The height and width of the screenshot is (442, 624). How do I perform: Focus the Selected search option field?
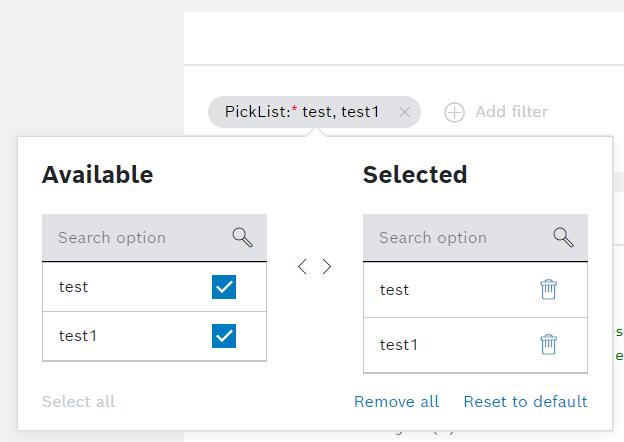pos(455,238)
